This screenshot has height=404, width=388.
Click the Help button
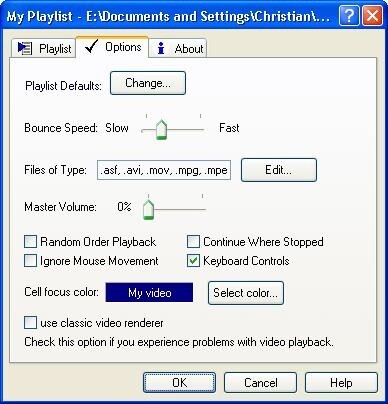(x=341, y=383)
